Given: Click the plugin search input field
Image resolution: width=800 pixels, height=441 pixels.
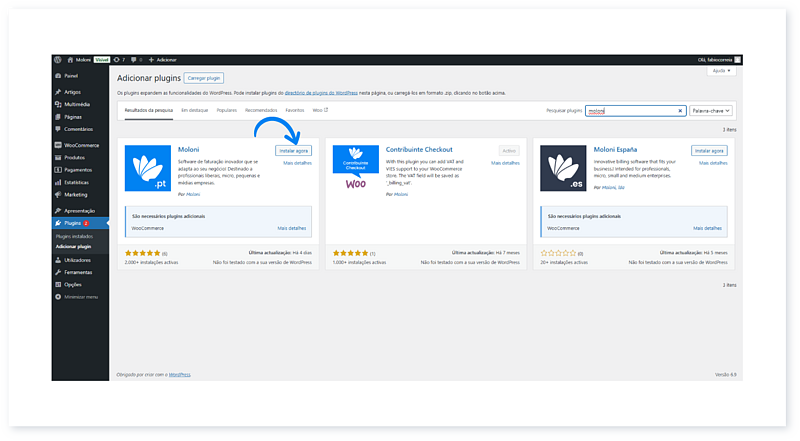Looking at the screenshot, I should pyautogui.click(x=630, y=110).
